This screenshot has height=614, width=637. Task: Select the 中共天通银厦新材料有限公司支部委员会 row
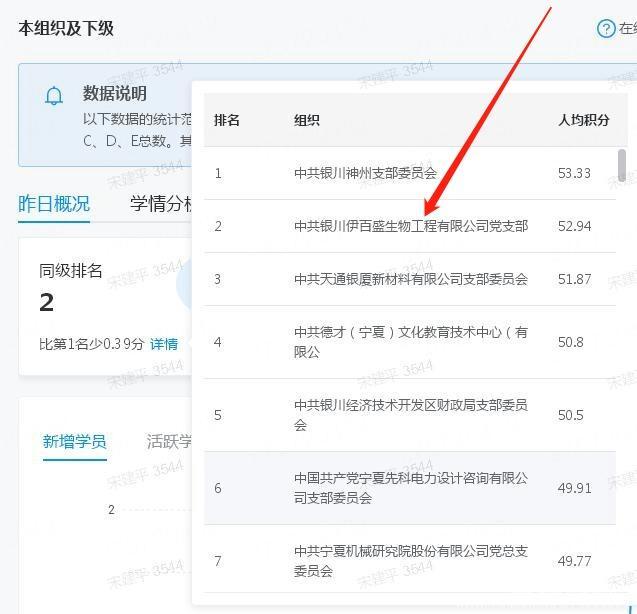click(410, 279)
